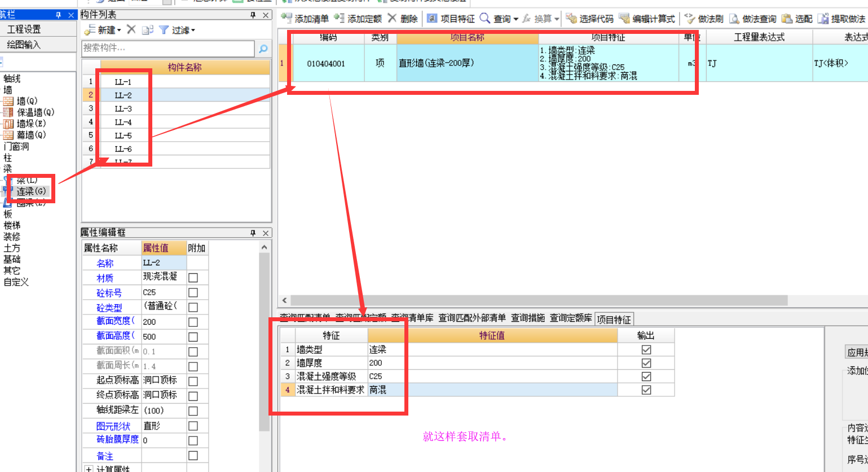The width and height of the screenshot is (868, 472).
Task: Click the 备注 property link
Action: pos(105,456)
